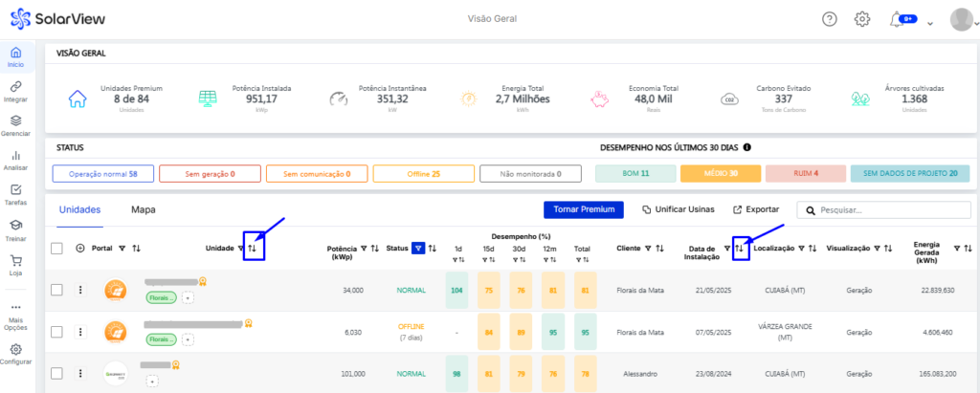
Task: Click the Exportar button
Action: pos(756,209)
